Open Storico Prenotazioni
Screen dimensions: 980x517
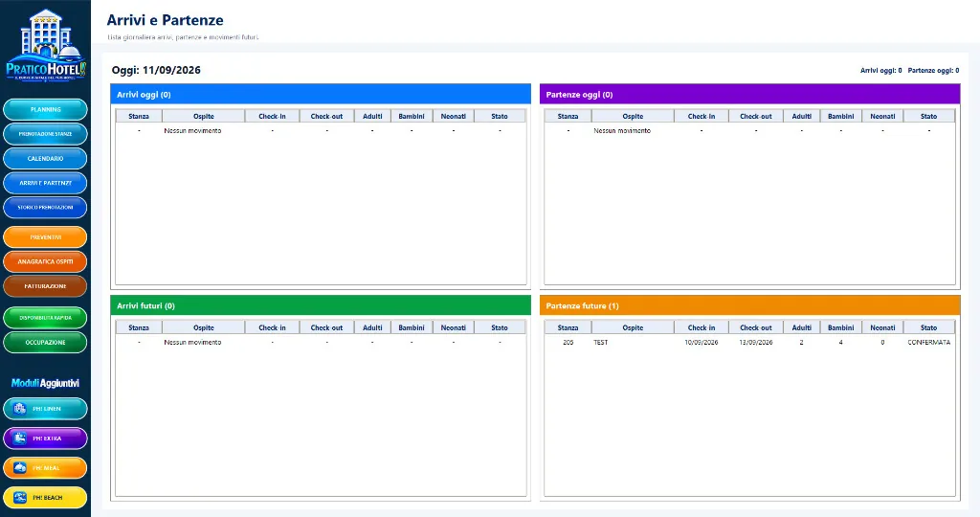[45, 207]
